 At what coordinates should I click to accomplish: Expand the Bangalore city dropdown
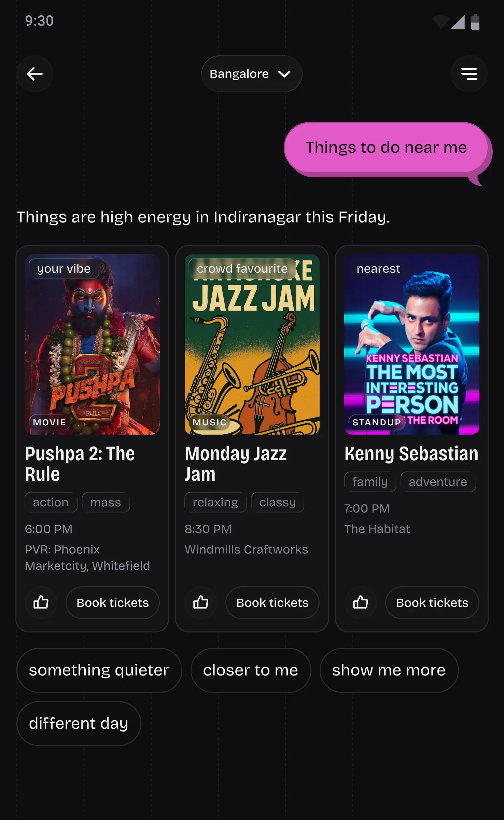point(252,74)
